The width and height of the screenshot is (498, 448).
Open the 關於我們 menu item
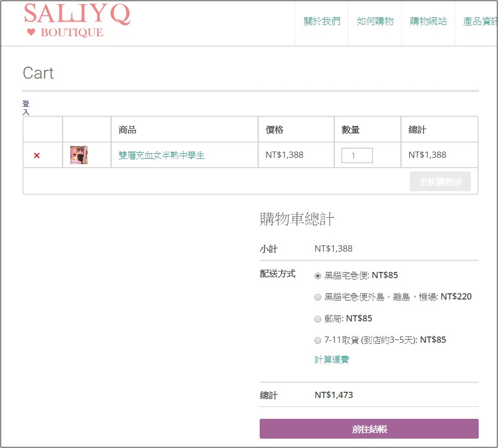[x=322, y=21]
